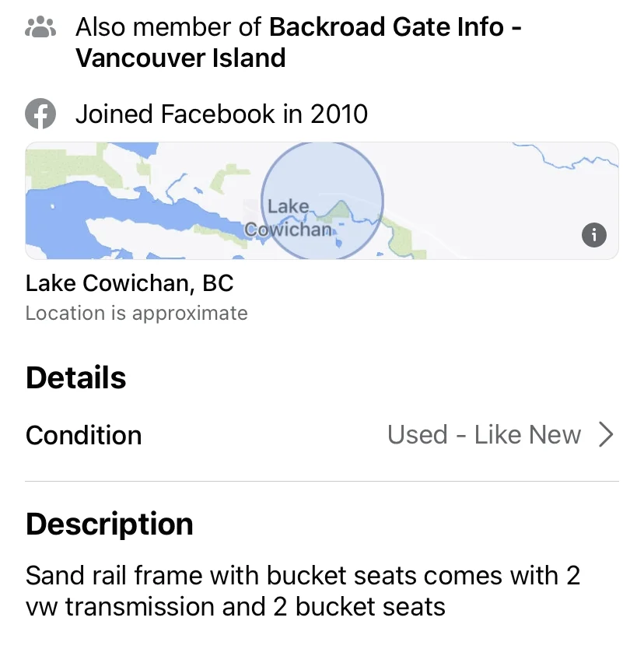Viewport: 644px width, 649px height.
Task: Tap the Lake Cowichan map label
Action: pyautogui.click(x=288, y=218)
